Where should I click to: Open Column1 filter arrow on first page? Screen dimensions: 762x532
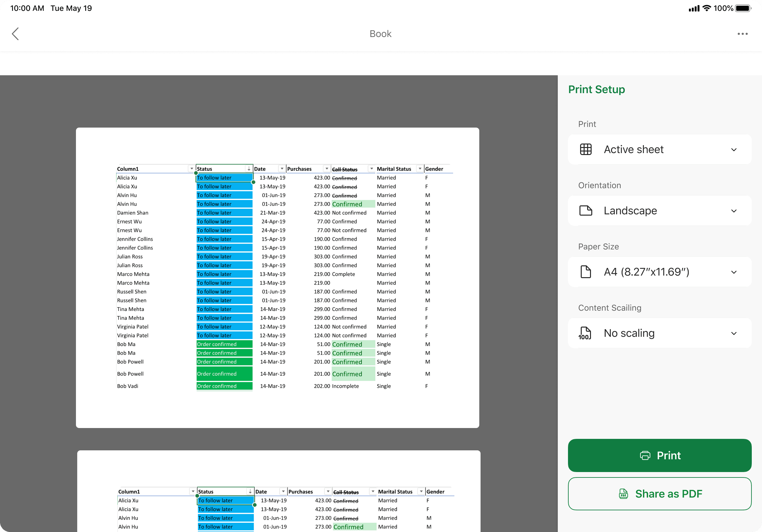[x=191, y=169]
